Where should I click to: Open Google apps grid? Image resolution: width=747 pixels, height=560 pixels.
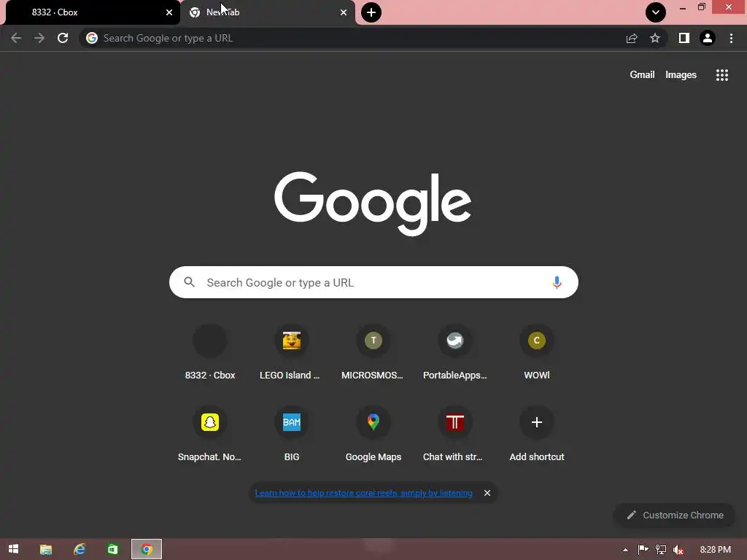(x=721, y=75)
